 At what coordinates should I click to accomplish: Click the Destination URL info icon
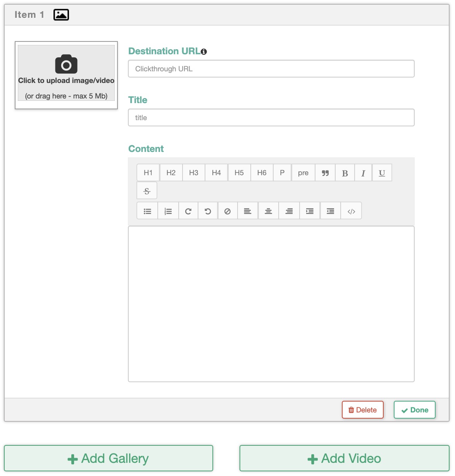204,52
